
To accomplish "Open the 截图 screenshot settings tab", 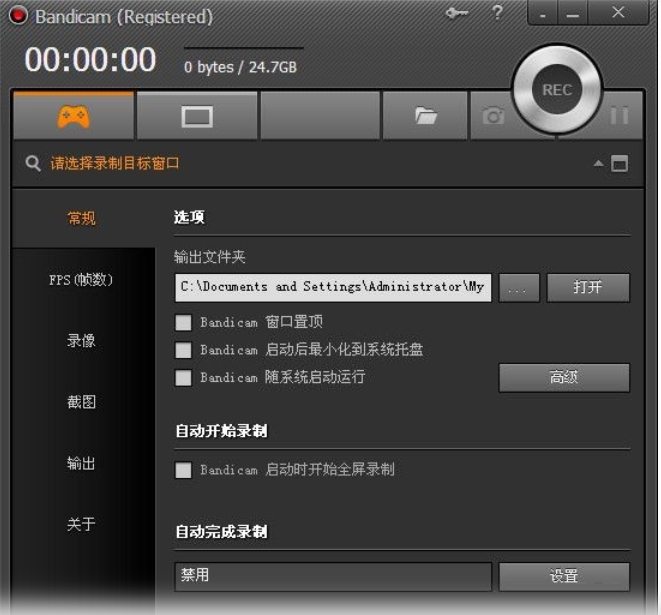I will point(81,402).
